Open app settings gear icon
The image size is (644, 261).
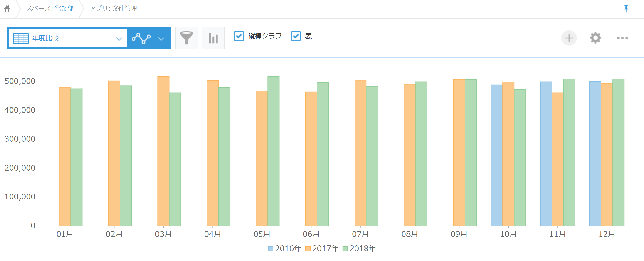595,38
